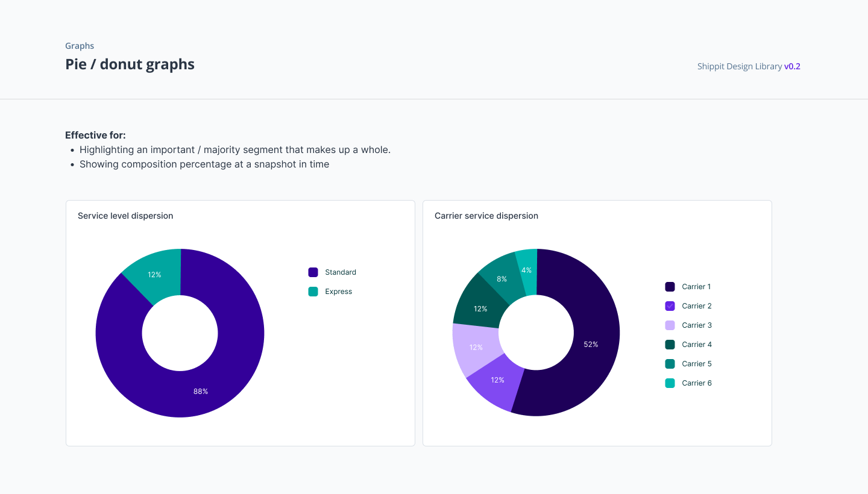This screenshot has width=868, height=494.
Task: Click the 8% Carrier 5 donut segment
Action: 500,280
